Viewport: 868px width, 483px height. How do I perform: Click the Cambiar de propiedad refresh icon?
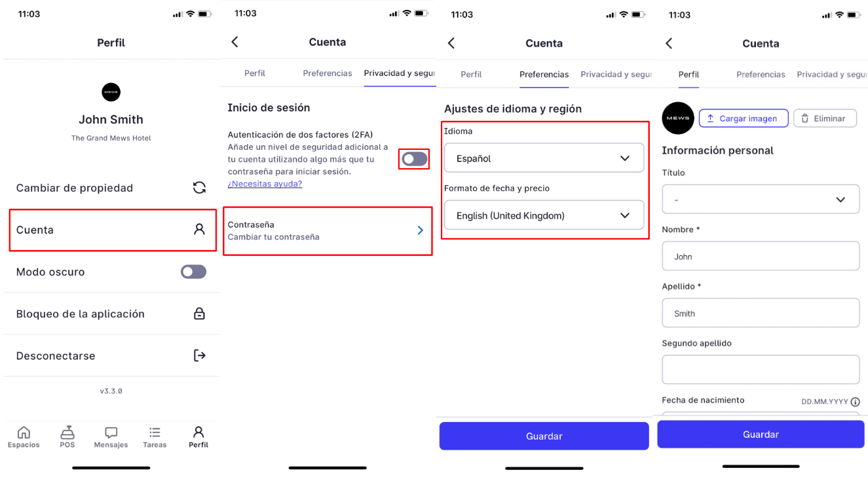(199, 188)
